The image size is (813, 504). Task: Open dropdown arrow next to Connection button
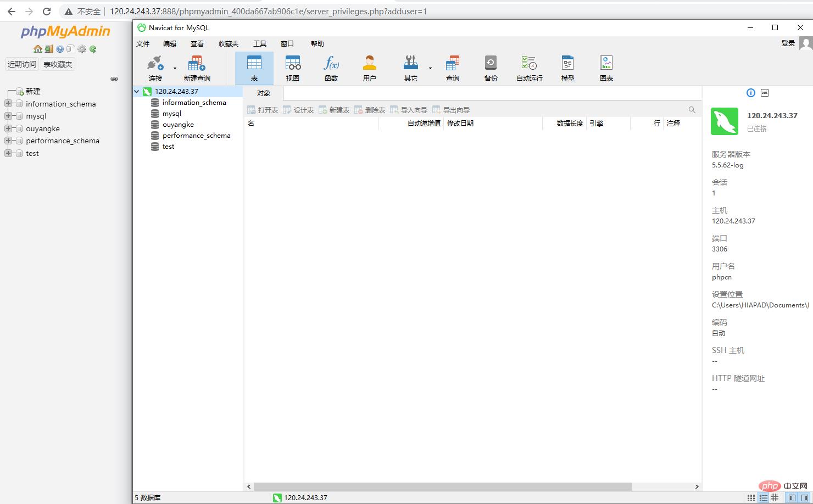coord(175,69)
